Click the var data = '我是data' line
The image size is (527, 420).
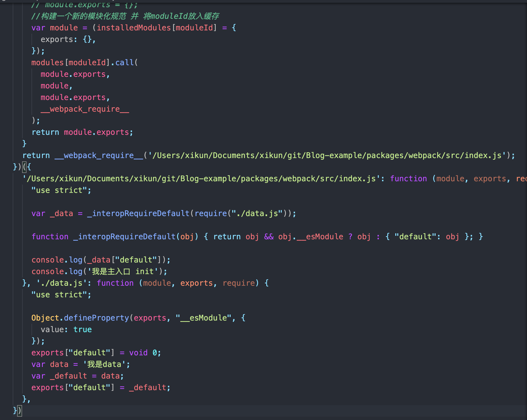[81, 364]
